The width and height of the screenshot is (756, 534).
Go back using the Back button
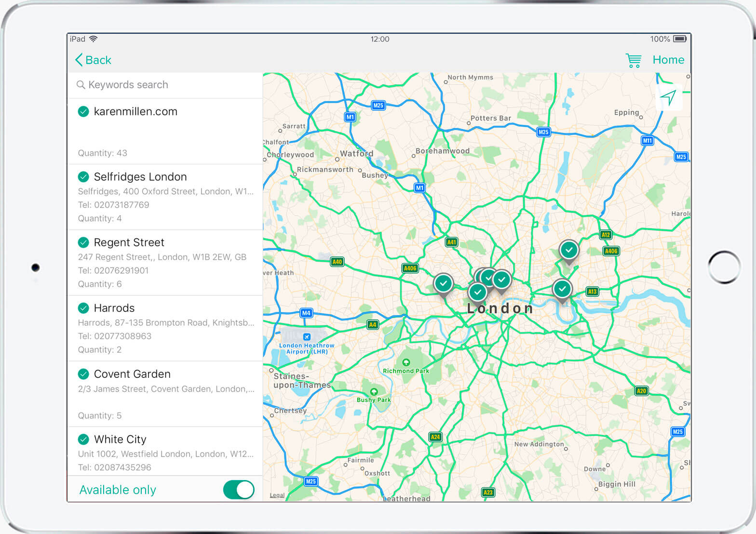pos(93,60)
